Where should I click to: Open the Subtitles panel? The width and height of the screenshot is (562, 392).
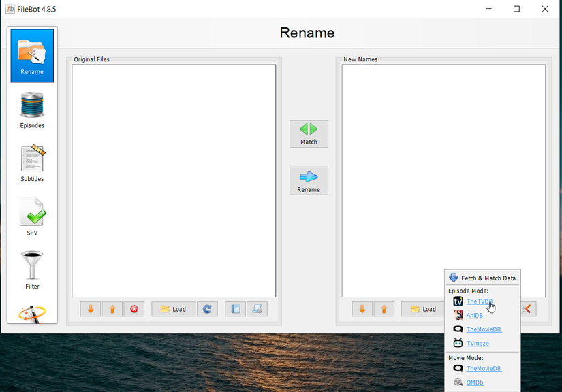(x=31, y=162)
